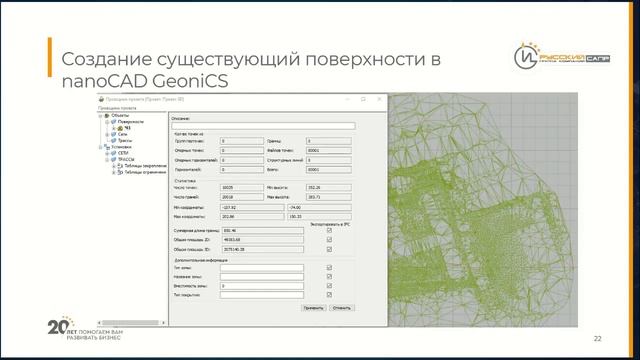
Task: Toggle export checkbox for Вместимость зоны
Action: pyautogui.click(x=329, y=286)
